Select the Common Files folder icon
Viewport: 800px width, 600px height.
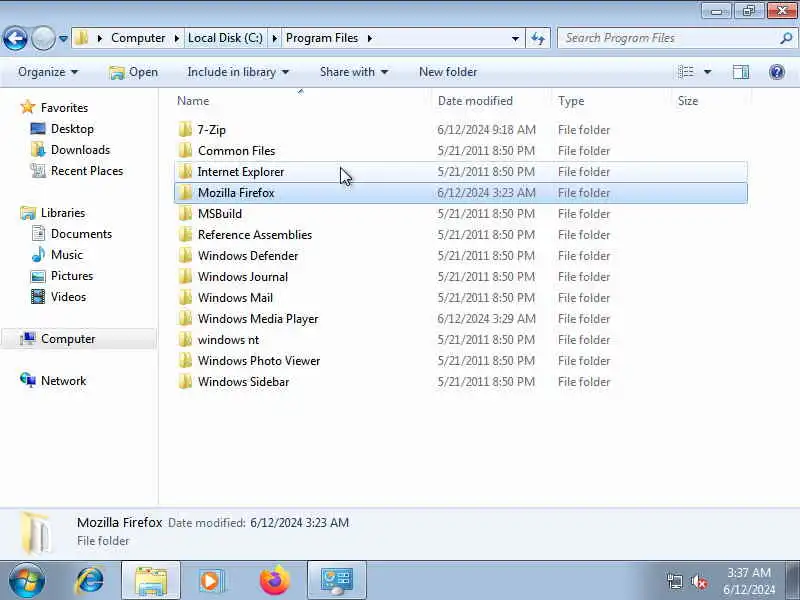coord(186,151)
